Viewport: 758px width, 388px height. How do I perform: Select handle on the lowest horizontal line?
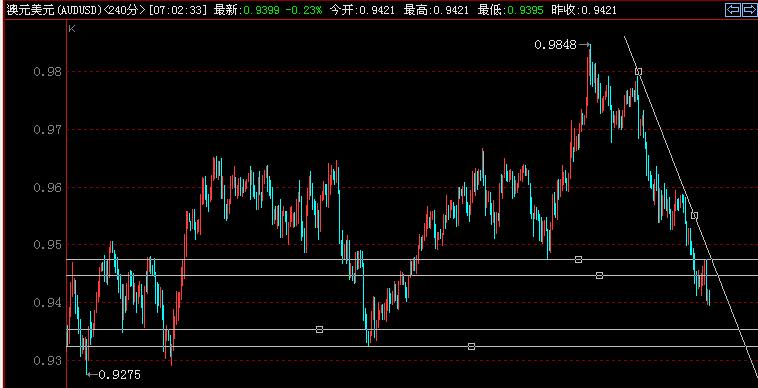[x=471, y=346]
